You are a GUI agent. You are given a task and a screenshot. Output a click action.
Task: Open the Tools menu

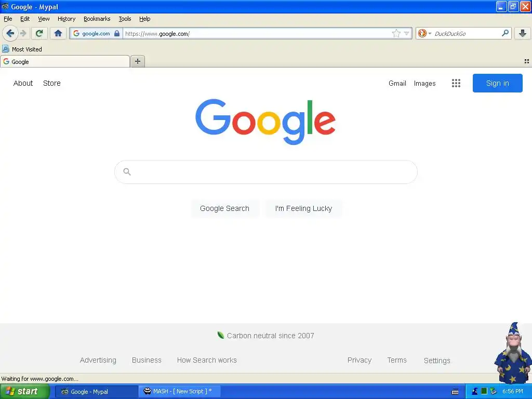pos(125,19)
